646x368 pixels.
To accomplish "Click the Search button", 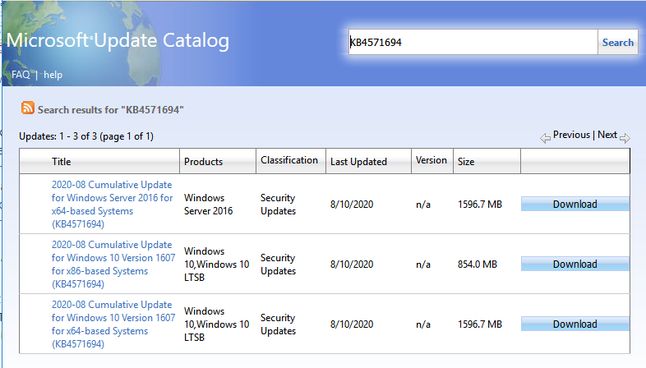I will click(618, 42).
